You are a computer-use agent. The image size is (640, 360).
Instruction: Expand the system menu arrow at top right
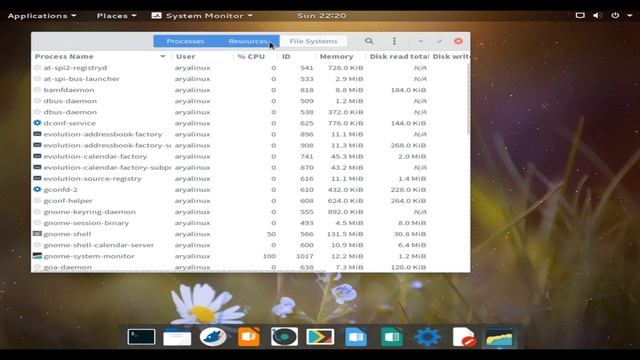click(630, 16)
